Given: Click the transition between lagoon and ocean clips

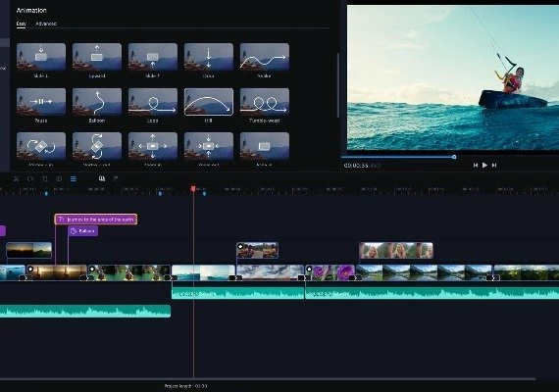Looking at the screenshot, I should pyautogui.click(x=171, y=277).
